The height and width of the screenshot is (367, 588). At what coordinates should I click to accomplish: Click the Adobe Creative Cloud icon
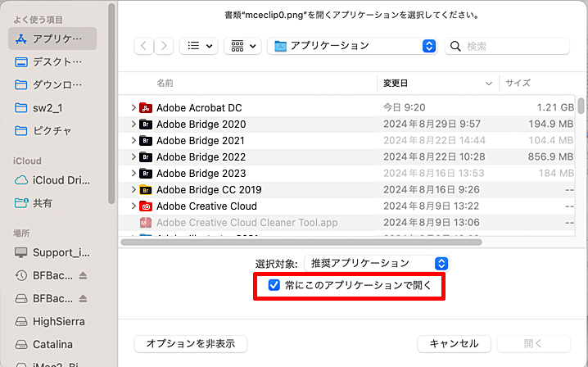point(146,206)
